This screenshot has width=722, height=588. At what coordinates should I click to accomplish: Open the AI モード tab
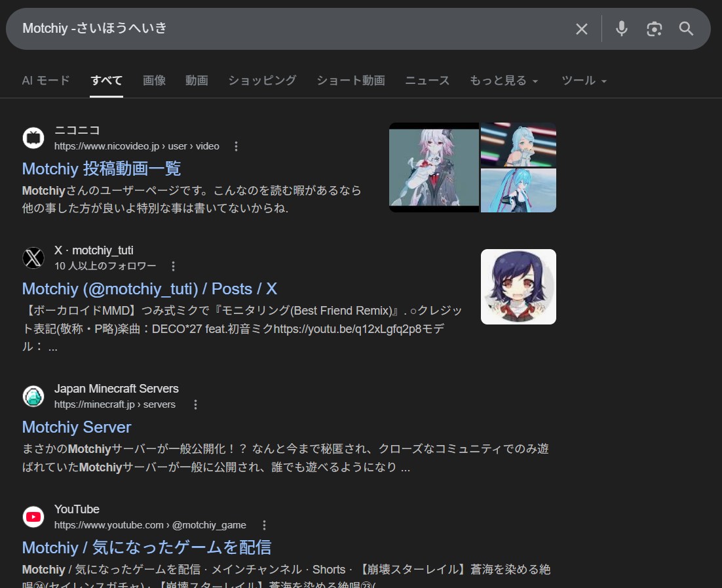click(46, 81)
